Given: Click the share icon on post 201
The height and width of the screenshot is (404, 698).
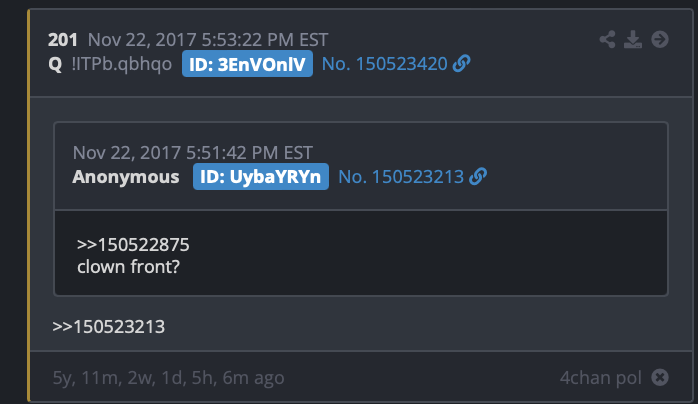Looking at the screenshot, I should 607,40.
